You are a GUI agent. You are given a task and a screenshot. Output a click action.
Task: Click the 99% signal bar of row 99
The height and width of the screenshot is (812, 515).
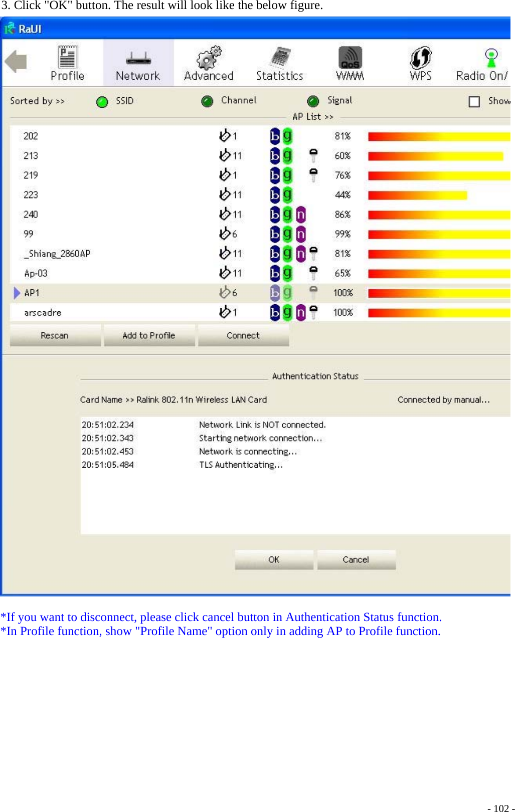click(x=439, y=234)
